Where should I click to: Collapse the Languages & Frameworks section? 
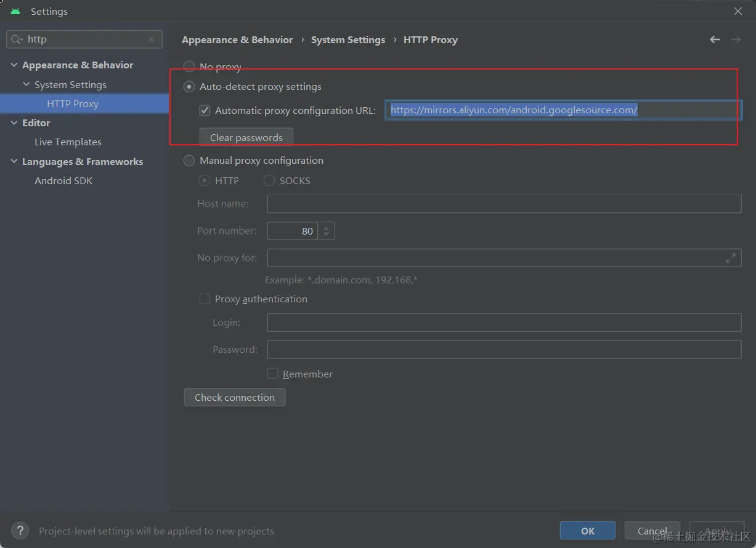tap(14, 161)
